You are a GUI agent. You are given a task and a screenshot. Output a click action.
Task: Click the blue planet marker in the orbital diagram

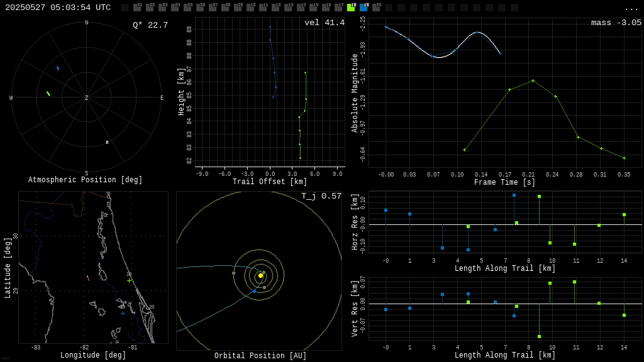tap(254, 291)
